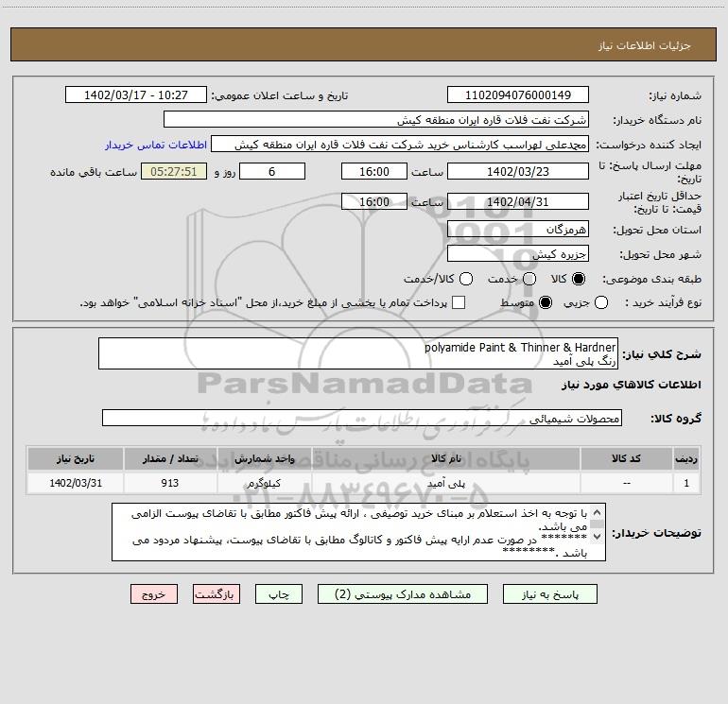
Task: Click the چاپ print button
Action: (279, 594)
